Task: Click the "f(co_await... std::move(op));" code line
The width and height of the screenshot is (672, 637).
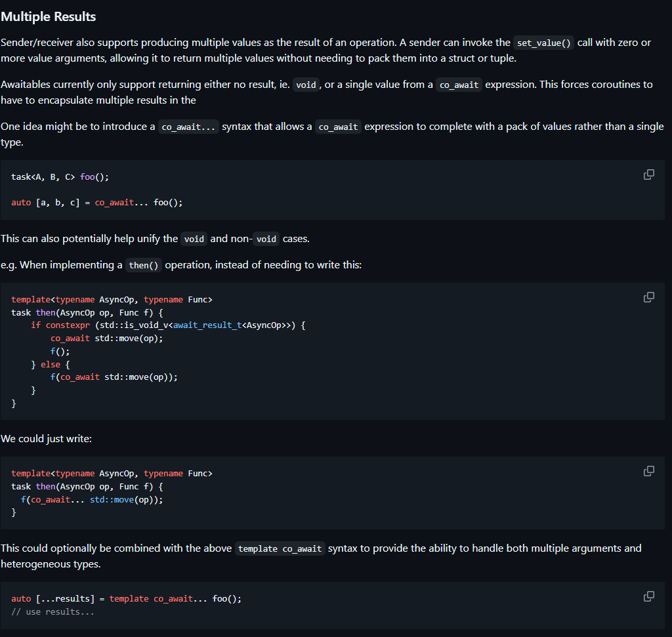Action: pos(92,499)
